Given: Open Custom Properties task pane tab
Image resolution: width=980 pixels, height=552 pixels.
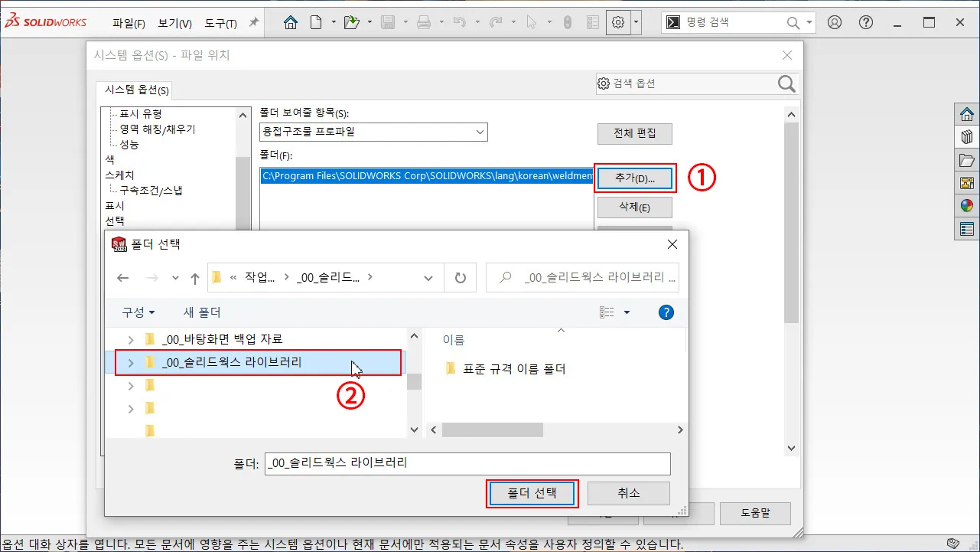Looking at the screenshot, I should coord(967,228).
